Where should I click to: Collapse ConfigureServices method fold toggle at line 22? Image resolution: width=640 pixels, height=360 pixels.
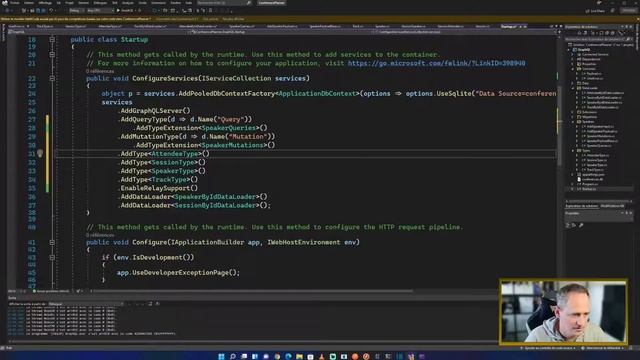(52, 78)
